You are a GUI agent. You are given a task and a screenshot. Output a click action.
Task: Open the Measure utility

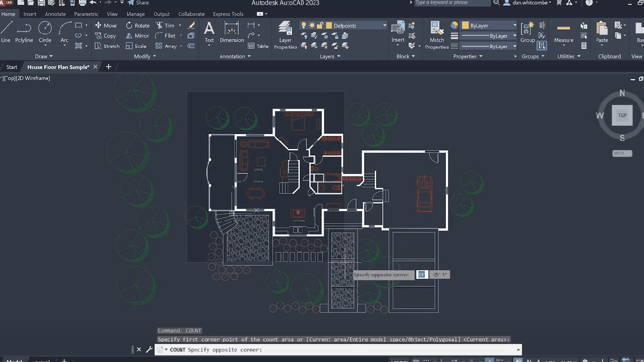[563, 32]
